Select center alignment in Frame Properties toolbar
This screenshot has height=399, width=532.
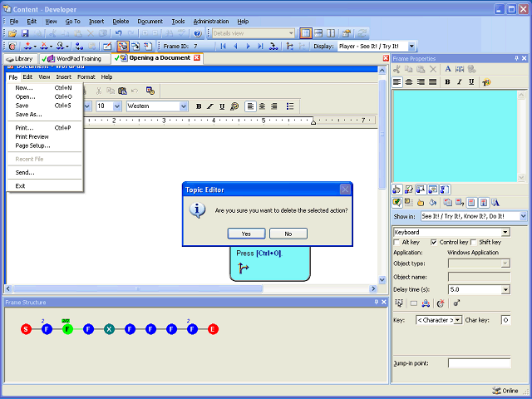[409, 81]
